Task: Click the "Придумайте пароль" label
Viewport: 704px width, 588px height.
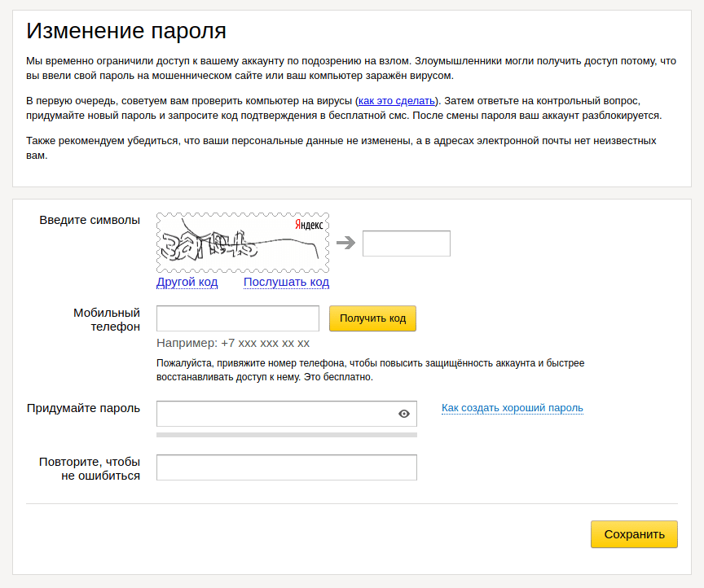Action: [x=83, y=408]
